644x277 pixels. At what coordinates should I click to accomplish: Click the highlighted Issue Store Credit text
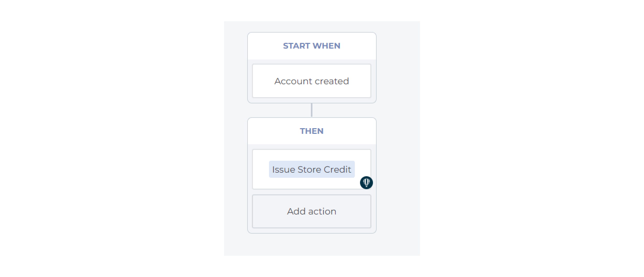tap(312, 169)
